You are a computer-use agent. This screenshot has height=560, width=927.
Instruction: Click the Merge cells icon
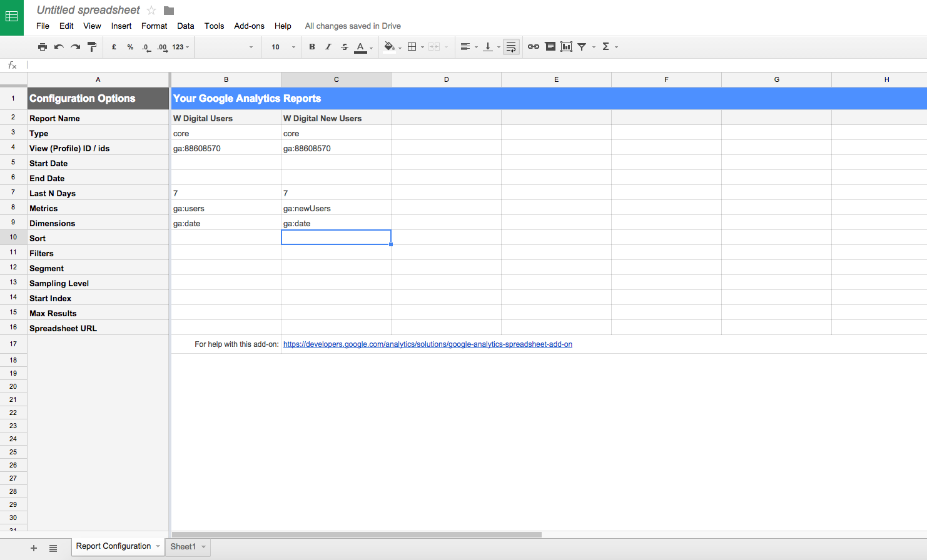pyautogui.click(x=434, y=47)
